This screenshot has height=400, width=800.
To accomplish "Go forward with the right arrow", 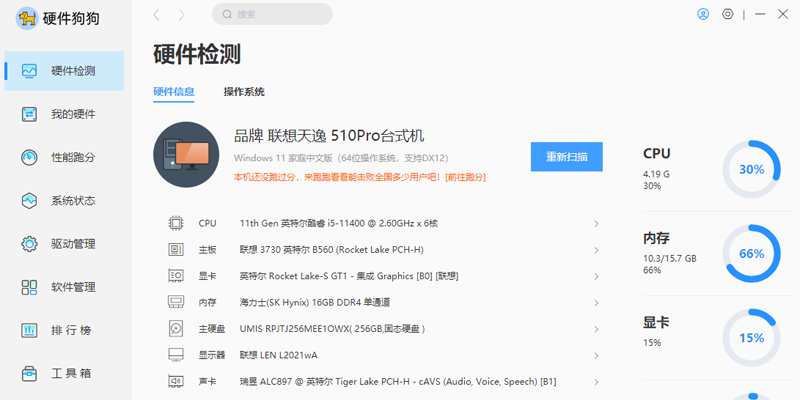I will (182, 15).
